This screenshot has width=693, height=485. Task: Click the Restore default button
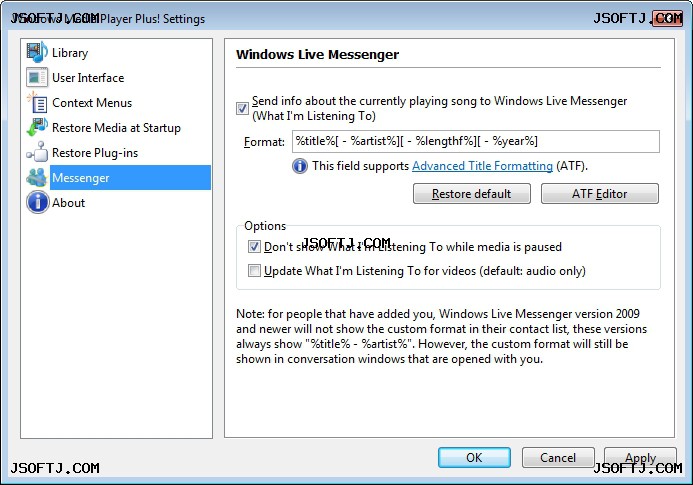[x=472, y=194]
